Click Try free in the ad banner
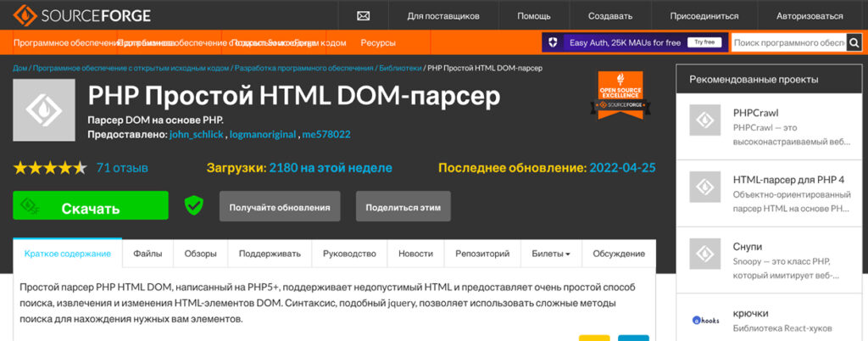Image resolution: width=868 pixels, height=341 pixels. coord(704,42)
